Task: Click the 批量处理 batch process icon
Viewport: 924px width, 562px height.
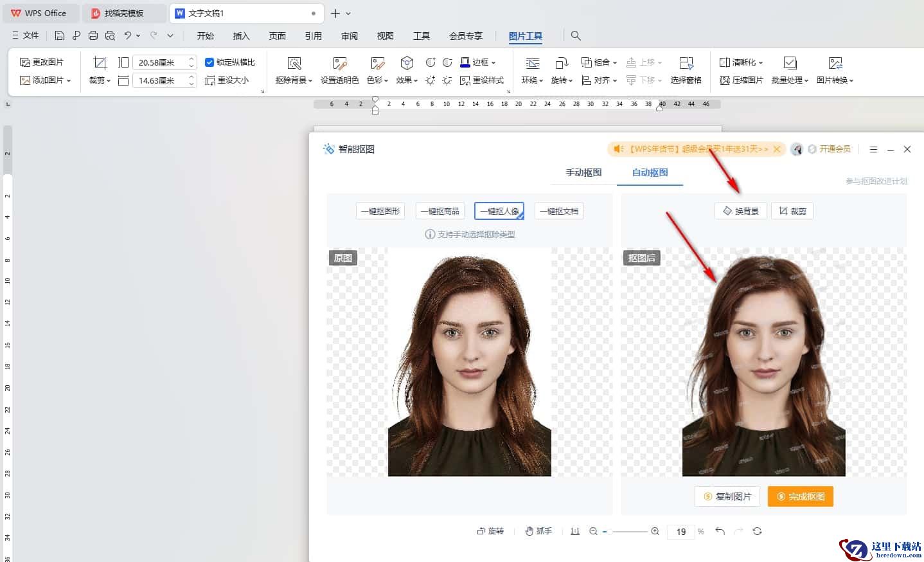Action: tap(790, 62)
